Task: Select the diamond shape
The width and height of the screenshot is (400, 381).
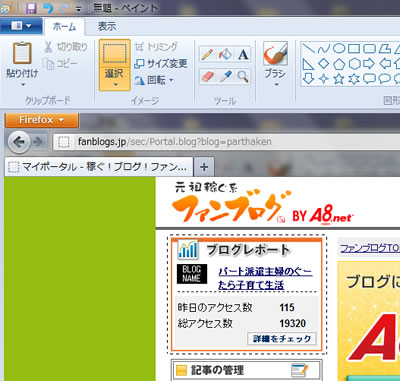Action: click(x=323, y=64)
